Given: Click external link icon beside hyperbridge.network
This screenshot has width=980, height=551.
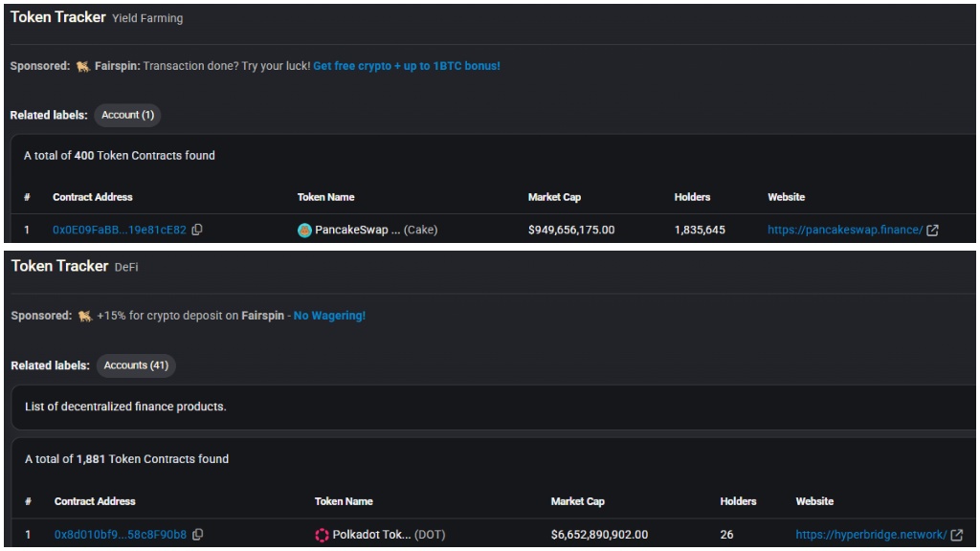Looking at the screenshot, I should click(x=957, y=535).
